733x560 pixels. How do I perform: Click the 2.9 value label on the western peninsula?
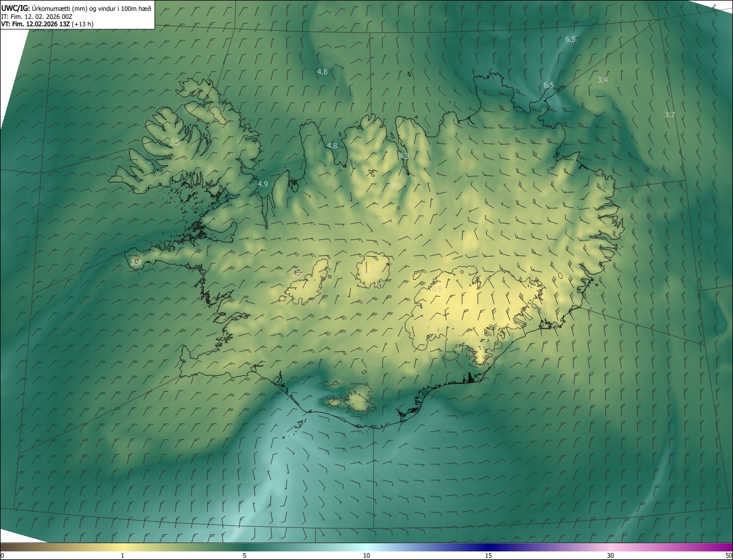(x=136, y=262)
